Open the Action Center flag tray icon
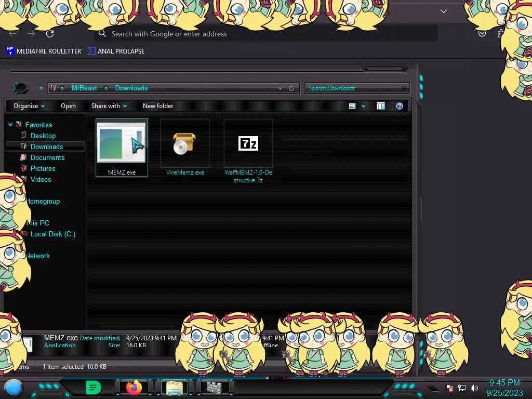 [x=449, y=388]
